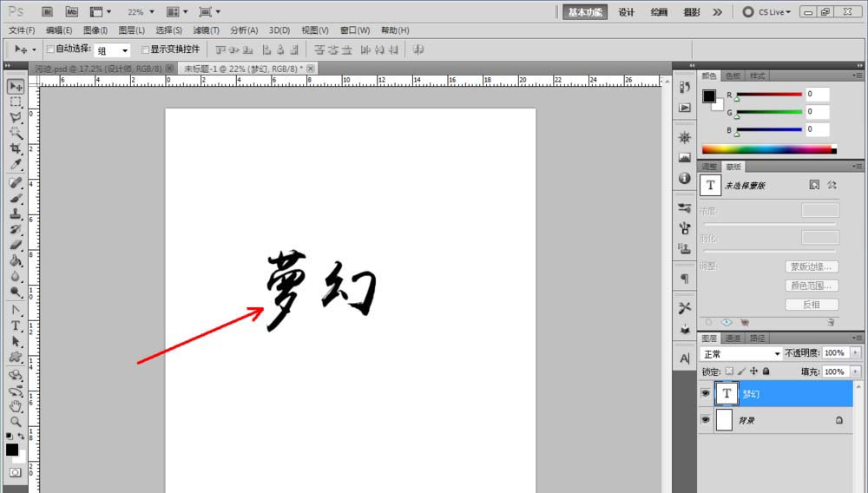Open the CS Live dropdown
The width and height of the screenshot is (868, 493).
pos(766,11)
